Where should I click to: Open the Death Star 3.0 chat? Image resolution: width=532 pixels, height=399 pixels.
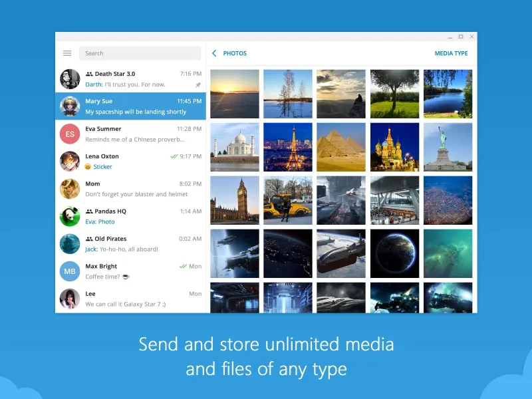(x=130, y=79)
